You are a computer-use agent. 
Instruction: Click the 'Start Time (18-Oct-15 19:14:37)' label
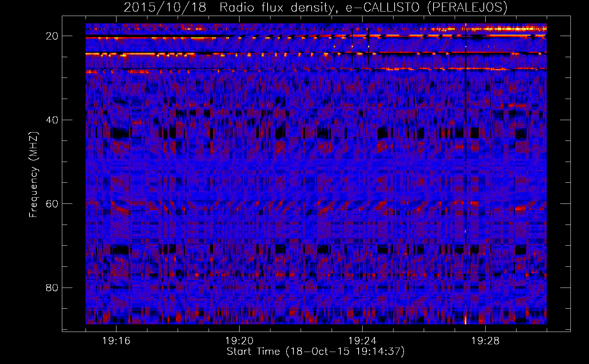tap(316, 352)
